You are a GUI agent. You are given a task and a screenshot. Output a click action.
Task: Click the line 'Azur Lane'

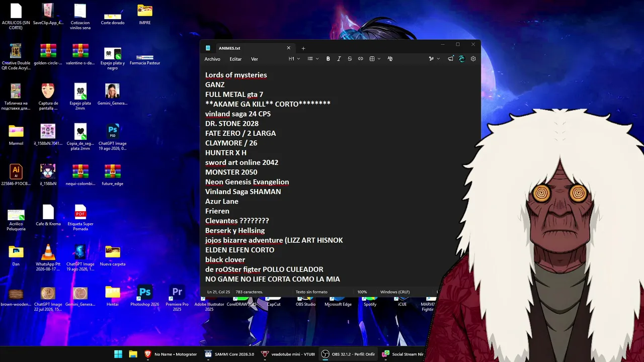[222, 202]
